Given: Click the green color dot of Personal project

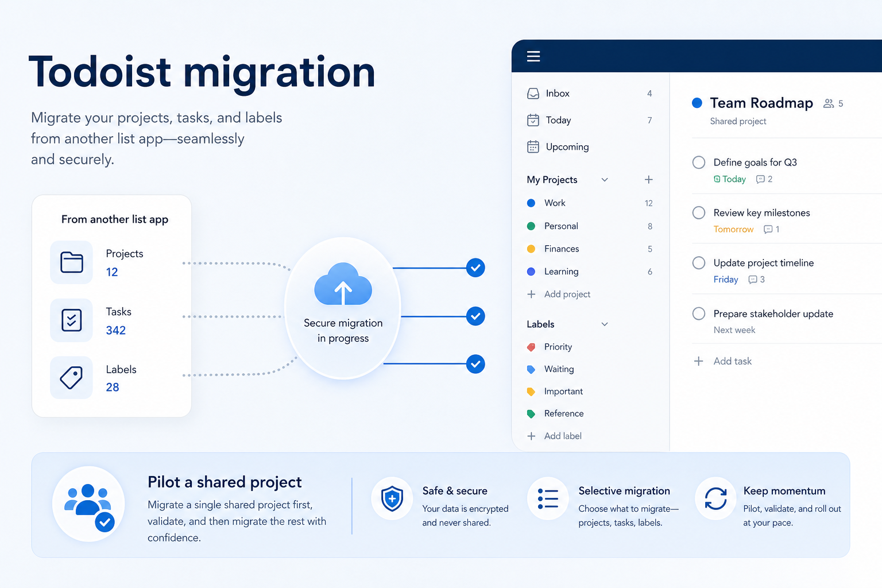Looking at the screenshot, I should click(531, 226).
